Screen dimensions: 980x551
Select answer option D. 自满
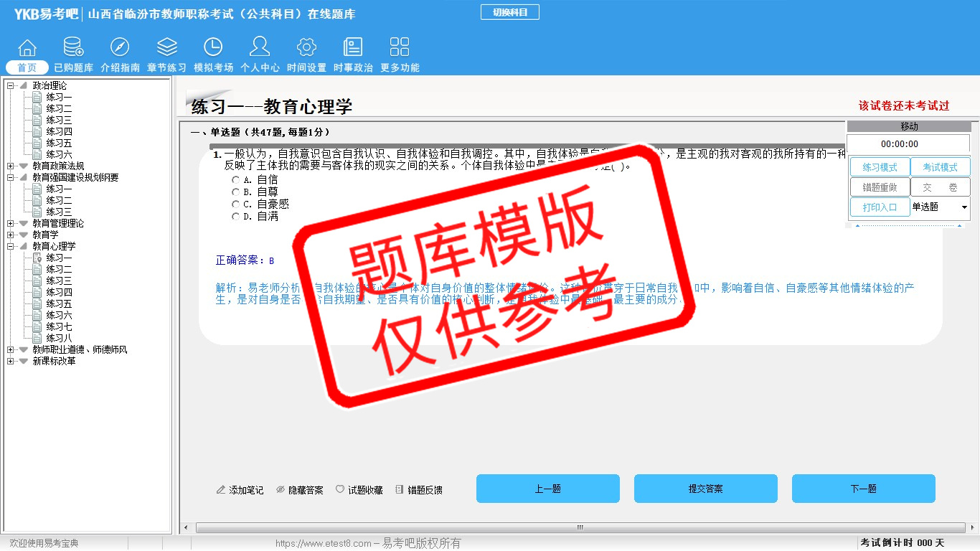coord(236,217)
